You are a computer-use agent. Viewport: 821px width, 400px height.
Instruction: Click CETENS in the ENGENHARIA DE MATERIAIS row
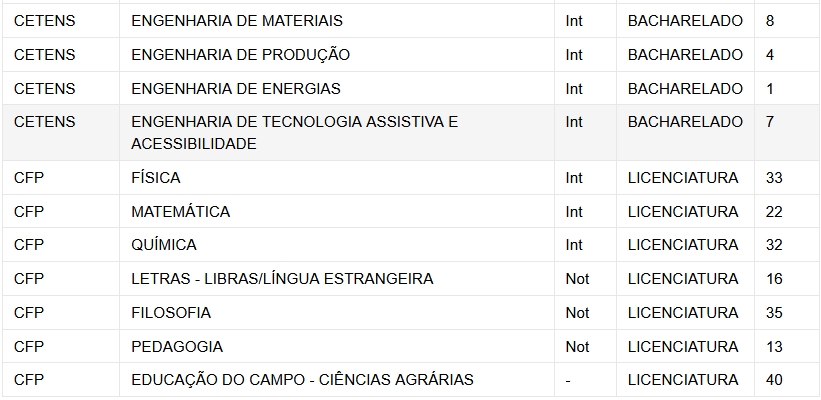pyautogui.click(x=45, y=21)
